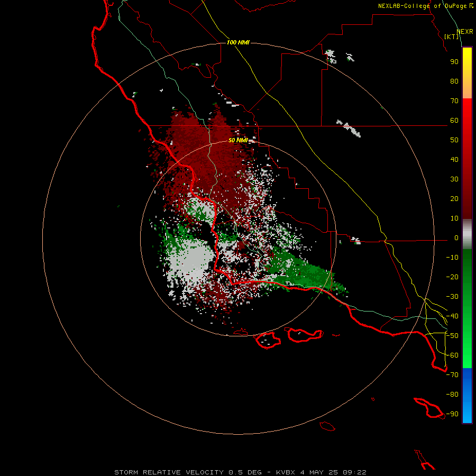Click the 90 value on velocity scale
This screenshot has width=476, height=476.
point(454,62)
